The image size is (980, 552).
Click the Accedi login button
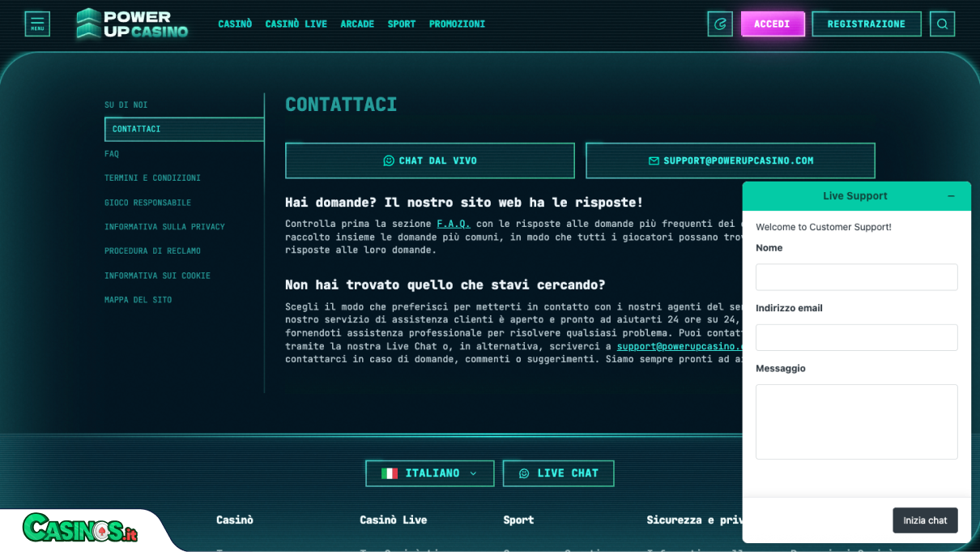(772, 24)
